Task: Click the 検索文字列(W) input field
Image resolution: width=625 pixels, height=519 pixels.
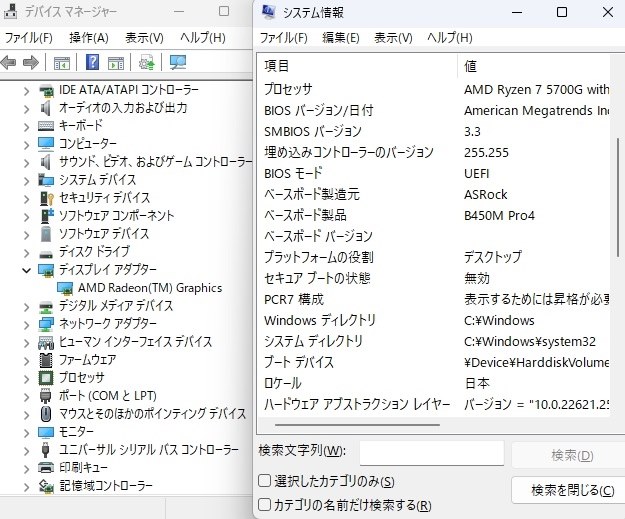Action: pos(432,453)
